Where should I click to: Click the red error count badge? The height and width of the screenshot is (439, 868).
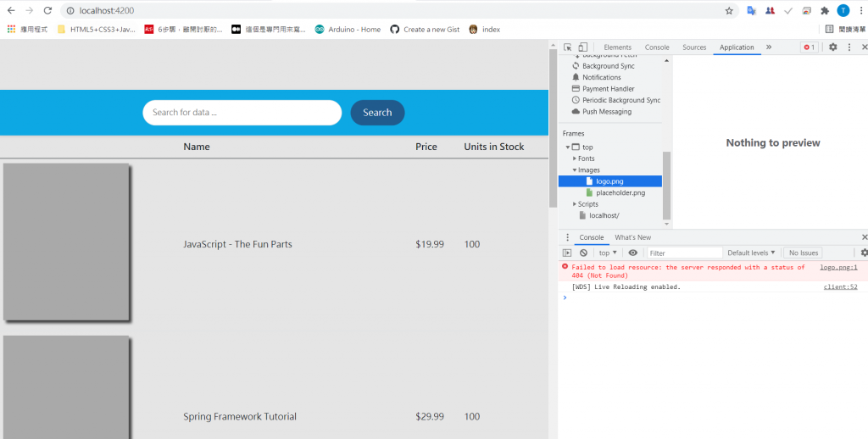tap(809, 47)
